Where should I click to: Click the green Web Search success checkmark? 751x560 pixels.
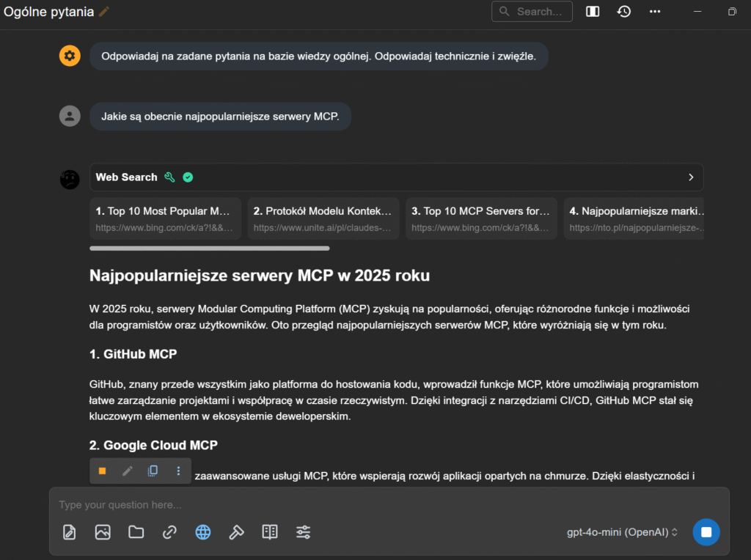click(188, 177)
